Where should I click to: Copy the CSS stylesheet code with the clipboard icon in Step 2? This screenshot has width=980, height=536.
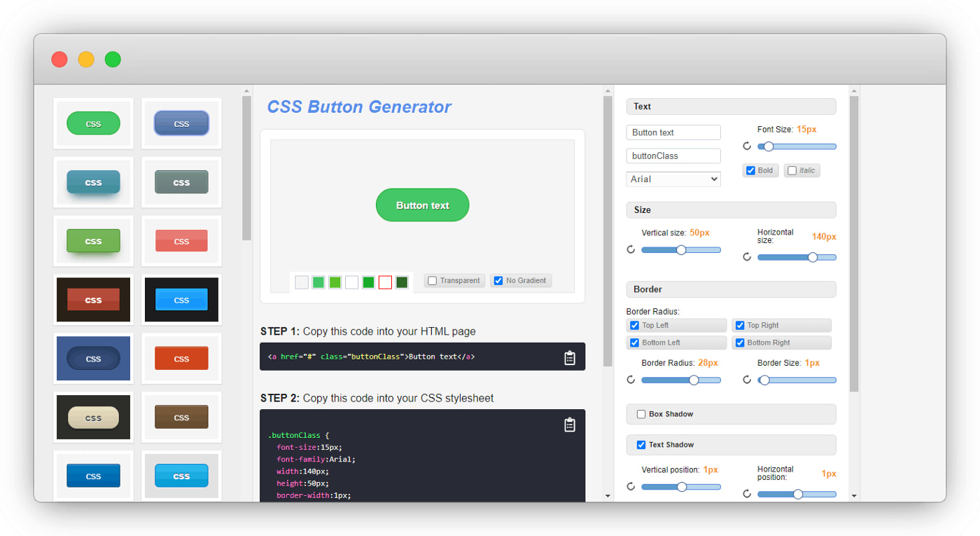click(x=570, y=425)
